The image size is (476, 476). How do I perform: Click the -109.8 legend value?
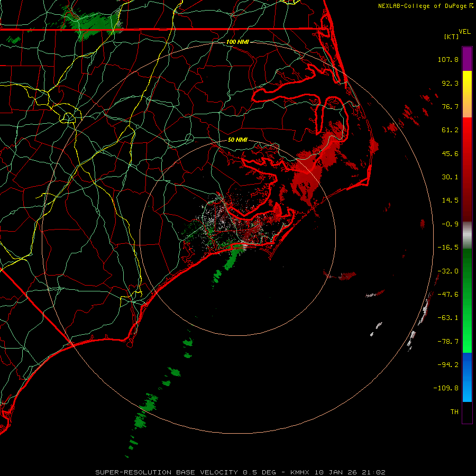(446, 388)
